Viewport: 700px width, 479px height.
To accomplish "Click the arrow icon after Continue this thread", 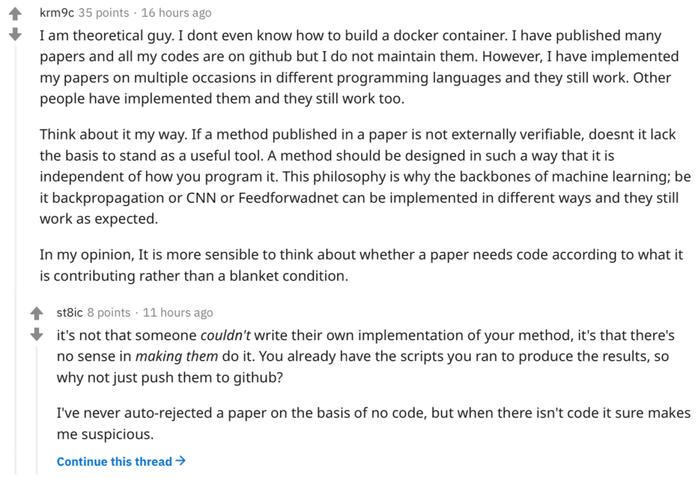I will pyautogui.click(x=180, y=460).
